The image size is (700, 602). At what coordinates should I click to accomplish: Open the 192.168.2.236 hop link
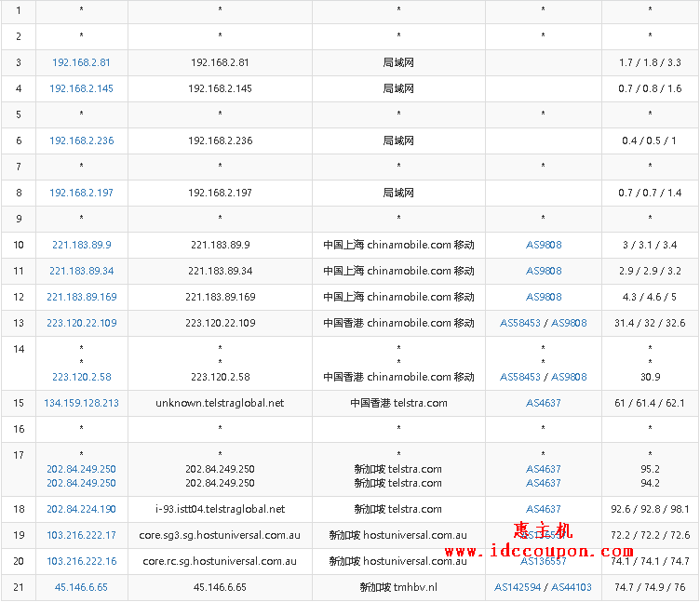(81, 140)
